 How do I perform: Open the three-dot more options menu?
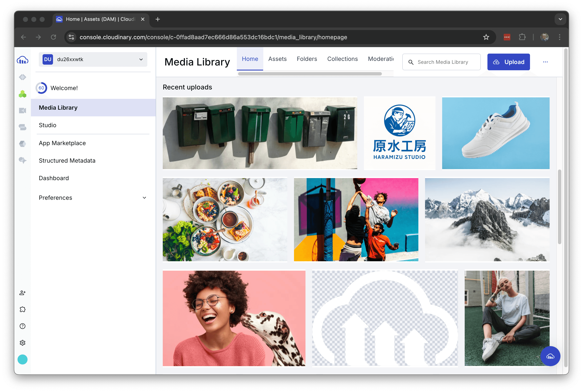tap(545, 62)
